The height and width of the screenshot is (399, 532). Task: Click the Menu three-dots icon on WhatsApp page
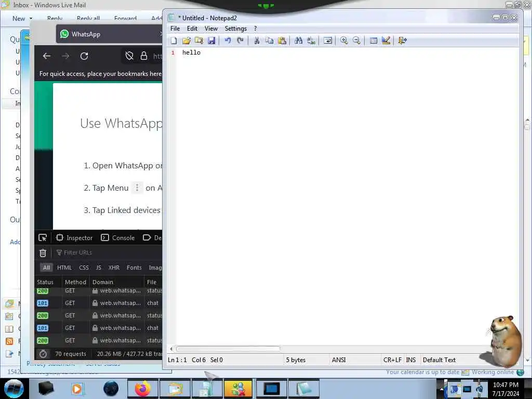tap(137, 187)
